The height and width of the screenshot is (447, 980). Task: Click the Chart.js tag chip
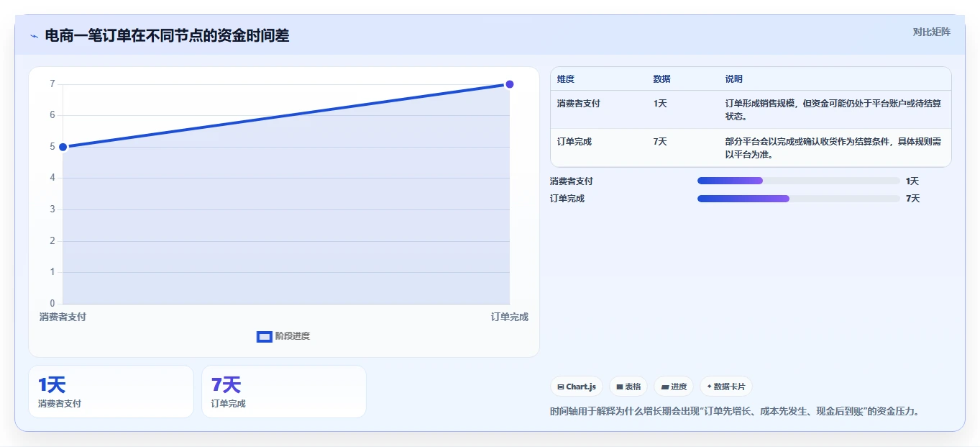tap(577, 387)
